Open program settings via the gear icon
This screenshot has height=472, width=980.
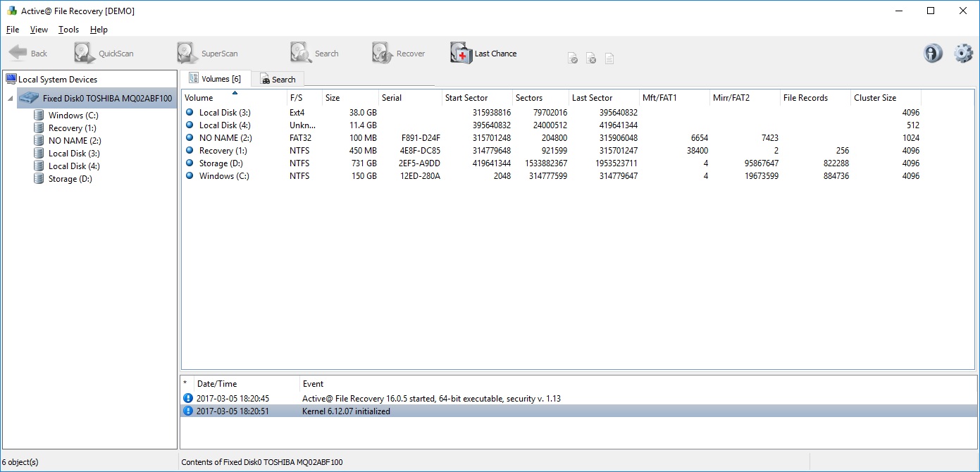click(x=962, y=53)
